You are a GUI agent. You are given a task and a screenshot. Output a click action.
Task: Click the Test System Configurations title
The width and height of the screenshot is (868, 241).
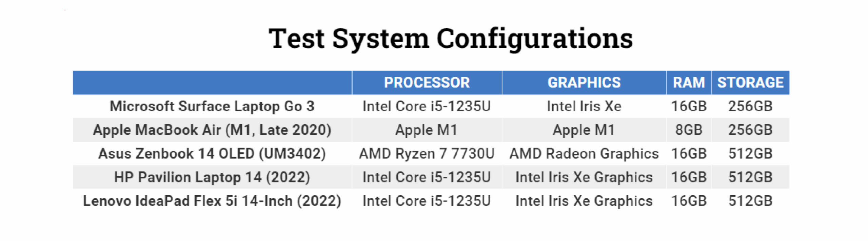[450, 39]
